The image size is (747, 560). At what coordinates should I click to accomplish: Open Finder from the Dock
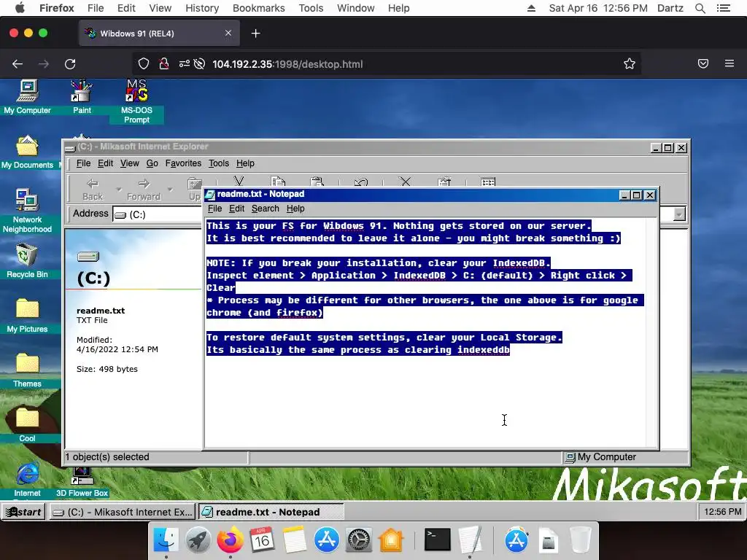coord(166,540)
